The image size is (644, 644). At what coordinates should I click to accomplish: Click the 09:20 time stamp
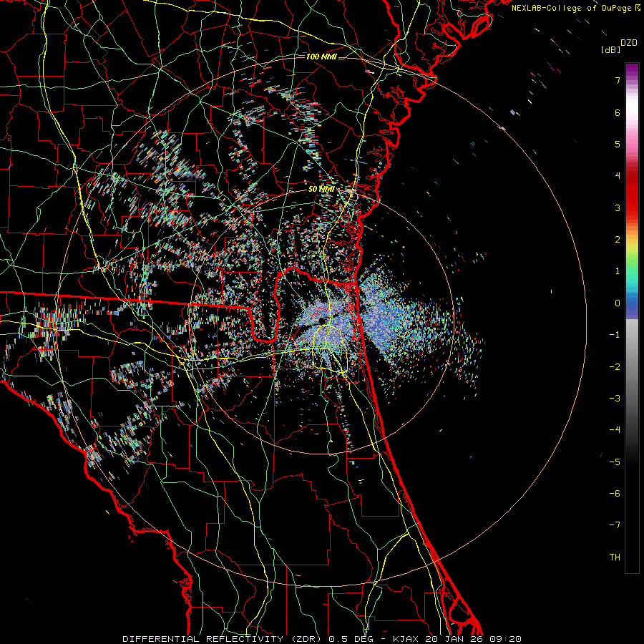506,639
